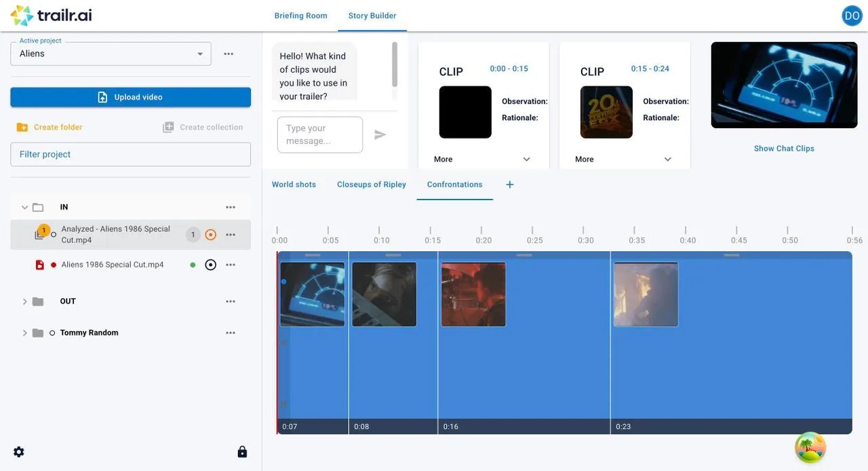Expand the Tommy Random folder chevron
The height and width of the screenshot is (471, 868).
[x=24, y=333]
